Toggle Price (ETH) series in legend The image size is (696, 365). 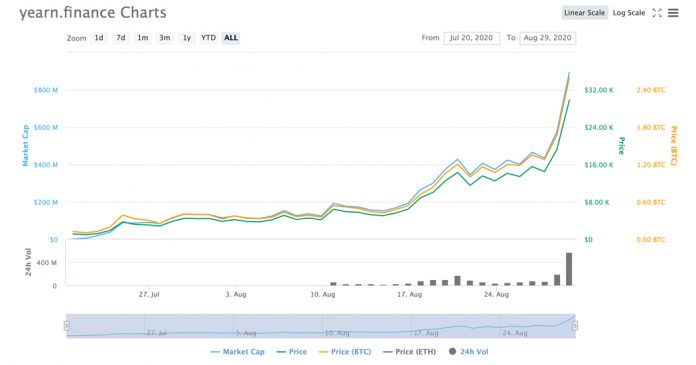click(x=410, y=352)
